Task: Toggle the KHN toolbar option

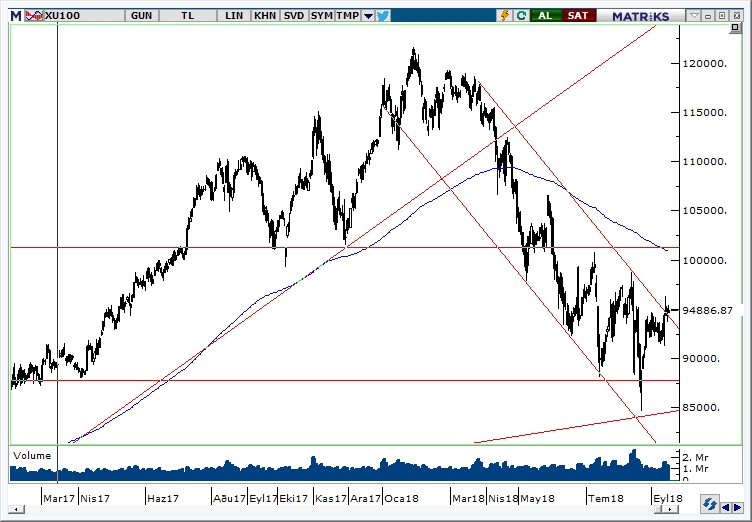Action: (x=265, y=15)
